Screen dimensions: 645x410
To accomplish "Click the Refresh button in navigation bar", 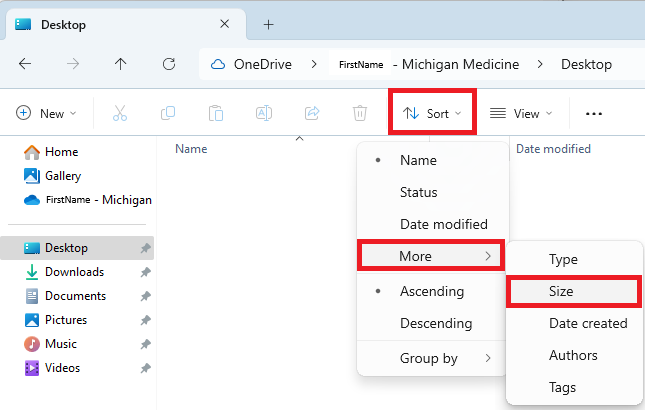I will (x=169, y=64).
